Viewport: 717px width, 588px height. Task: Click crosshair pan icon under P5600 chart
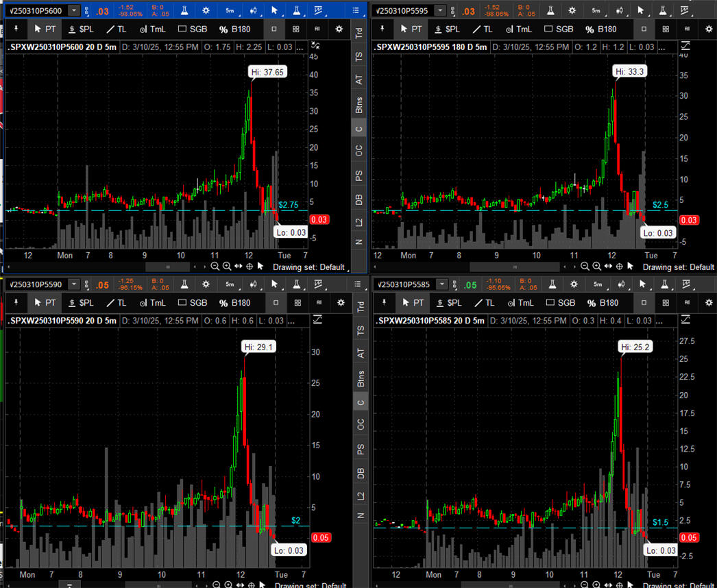[250, 267]
